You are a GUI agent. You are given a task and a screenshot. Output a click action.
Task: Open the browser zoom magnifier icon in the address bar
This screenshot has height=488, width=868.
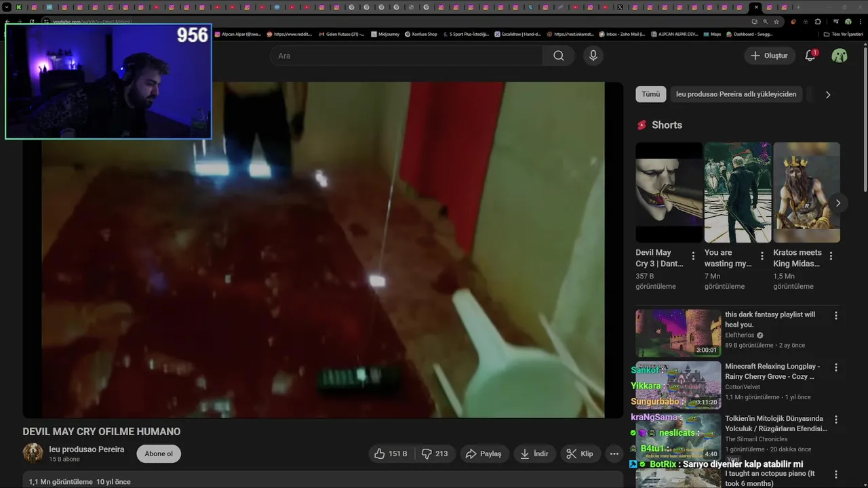click(765, 22)
